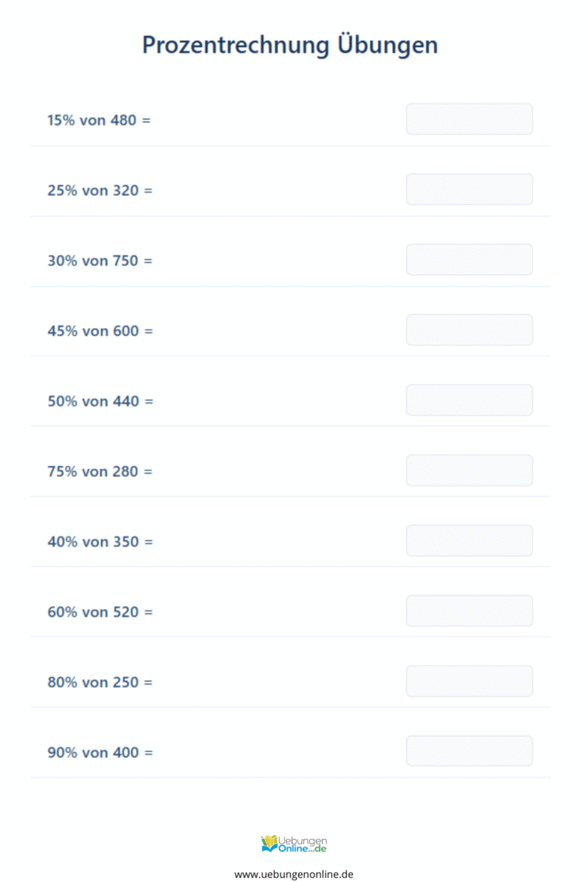
Task: Click the UebungenOnline.de logo icon
Action: coord(294,844)
